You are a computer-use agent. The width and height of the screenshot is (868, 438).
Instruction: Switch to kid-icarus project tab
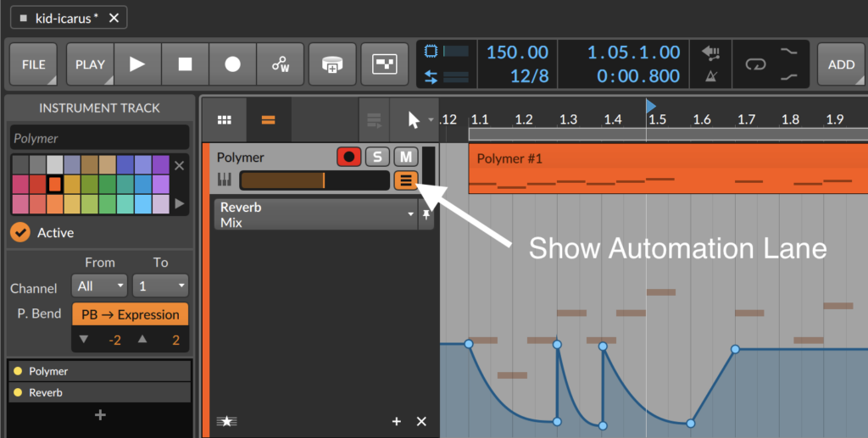point(66,19)
